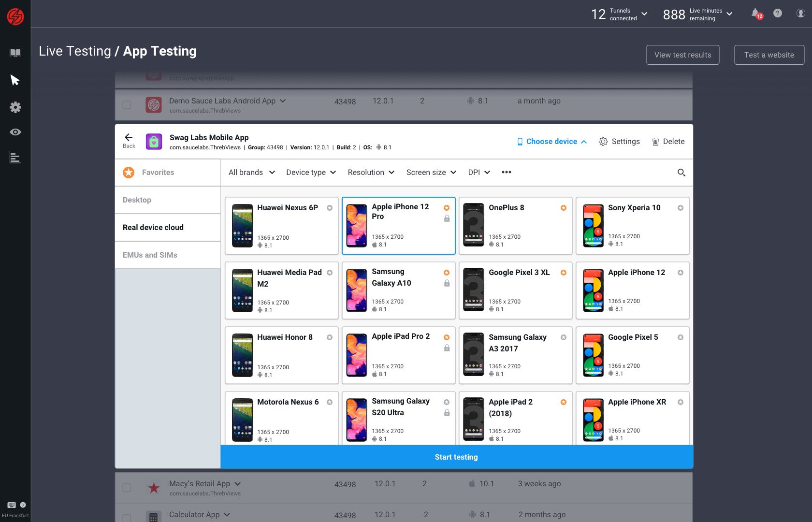
Task: Toggle favorite star on Google Pixel 5
Action: (681, 337)
